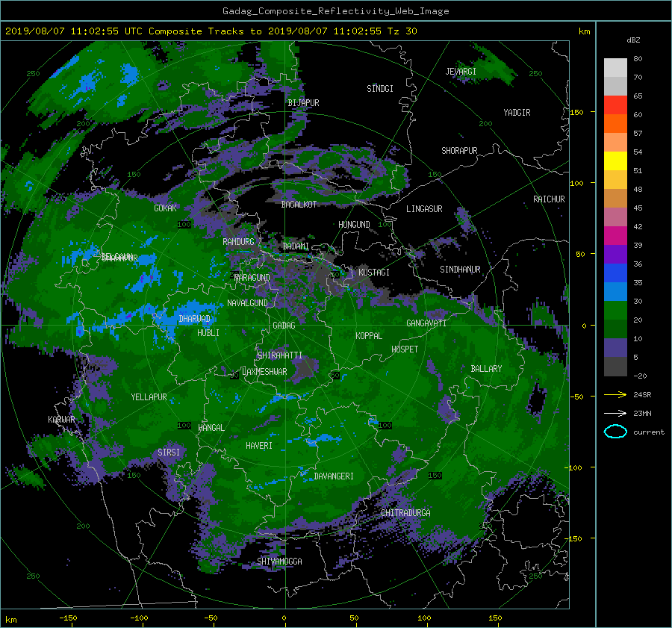Viewport: 672px width, 628px height.
Task: Click the cyan current ellipse legend icon
Action: tap(615, 432)
